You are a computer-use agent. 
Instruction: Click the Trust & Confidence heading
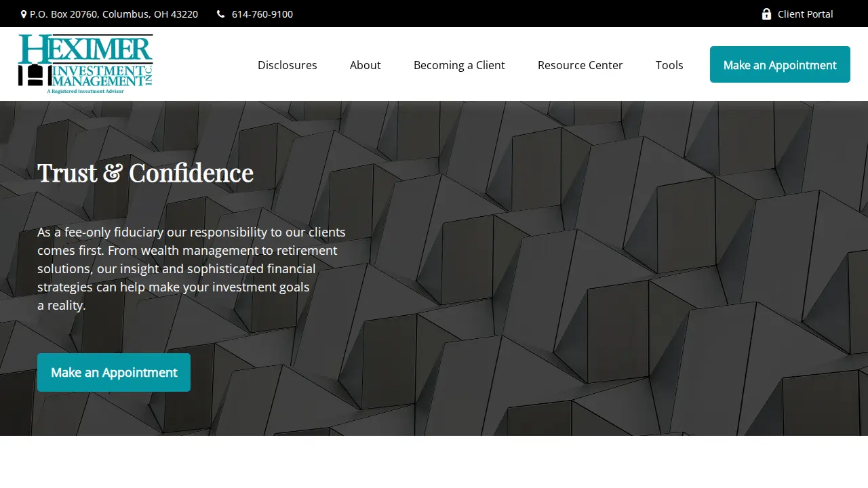click(145, 173)
